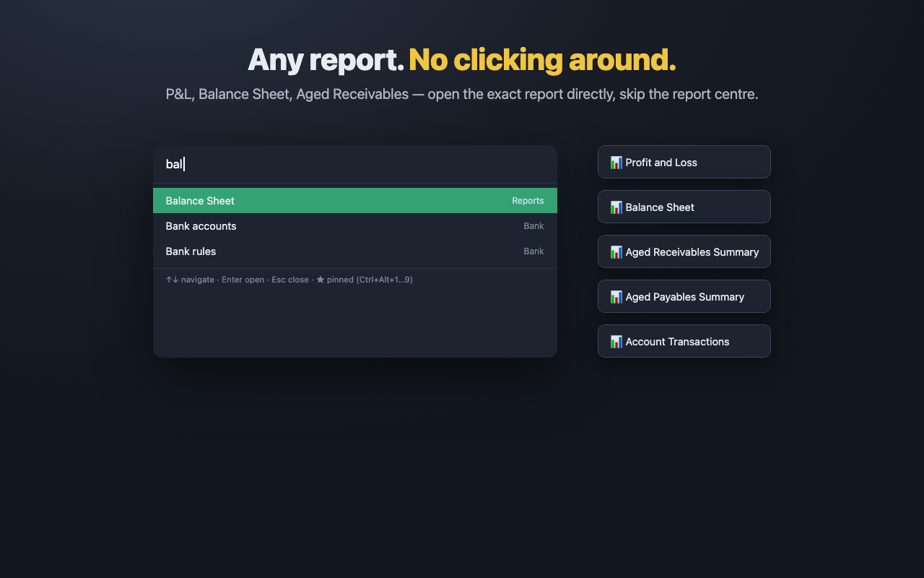Open the Profit and Loss report card
This screenshot has width=924, height=578.
coord(684,162)
